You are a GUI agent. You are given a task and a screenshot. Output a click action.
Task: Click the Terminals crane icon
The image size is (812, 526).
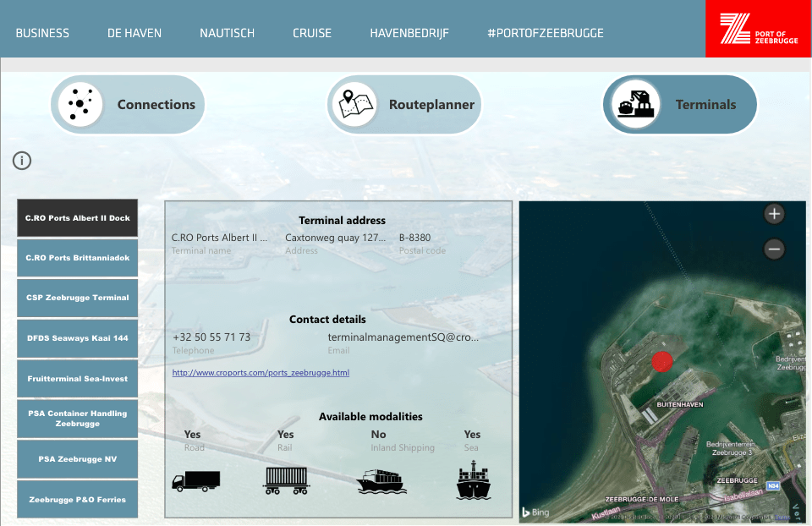point(635,104)
